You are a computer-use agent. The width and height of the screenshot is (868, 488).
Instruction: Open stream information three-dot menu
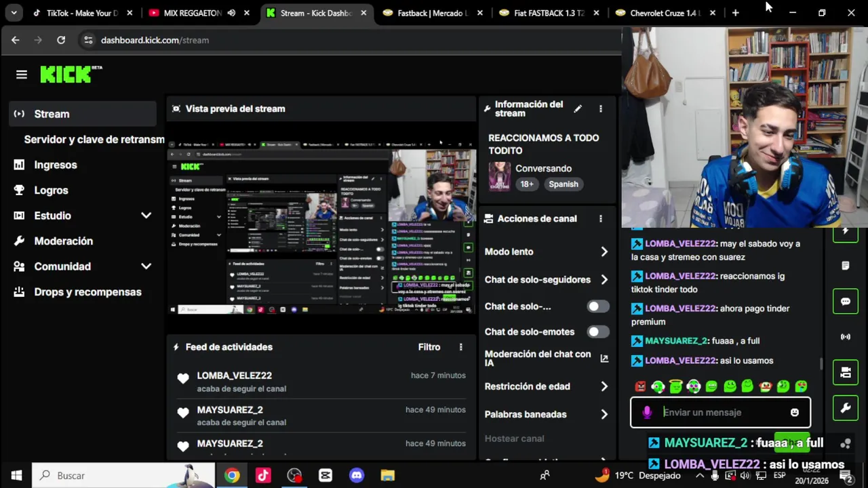click(x=600, y=108)
